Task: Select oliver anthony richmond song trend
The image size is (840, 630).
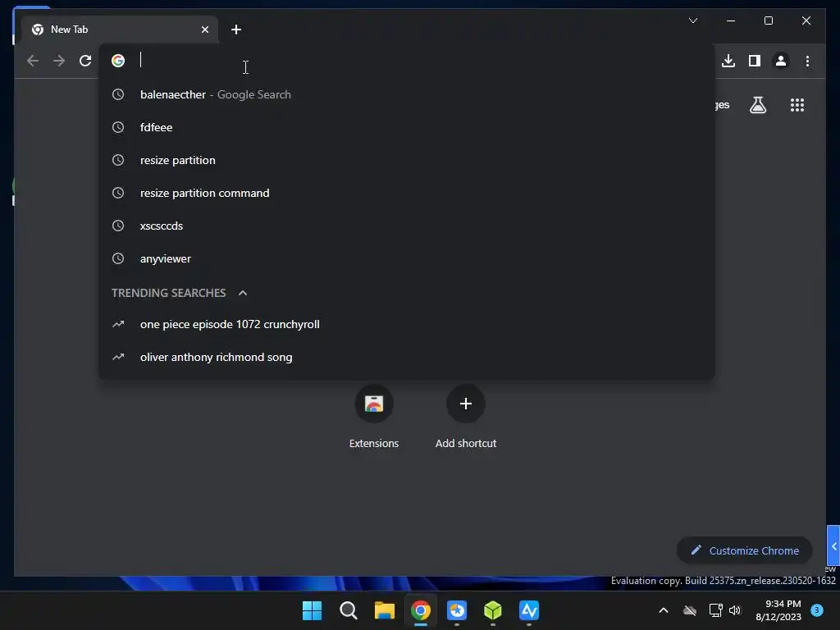Action: click(x=407, y=357)
